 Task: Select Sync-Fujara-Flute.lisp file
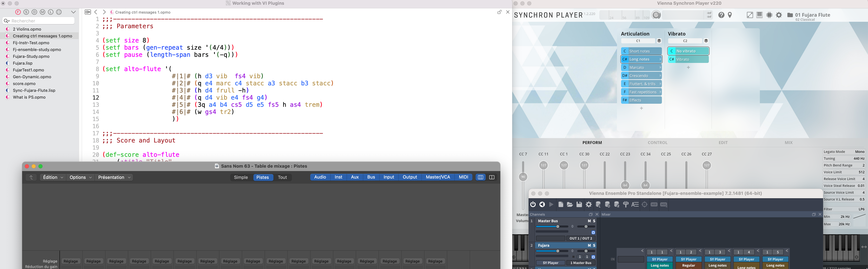pos(34,90)
